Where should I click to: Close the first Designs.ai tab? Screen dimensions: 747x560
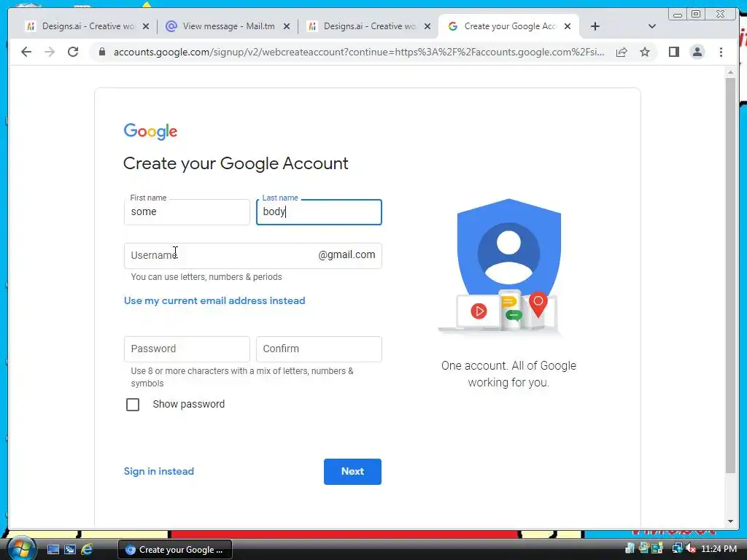[x=146, y=27]
